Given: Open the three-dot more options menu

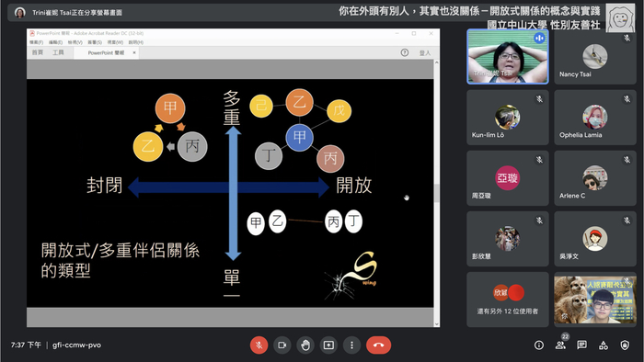Looking at the screenshot, I should pos(351,345).
